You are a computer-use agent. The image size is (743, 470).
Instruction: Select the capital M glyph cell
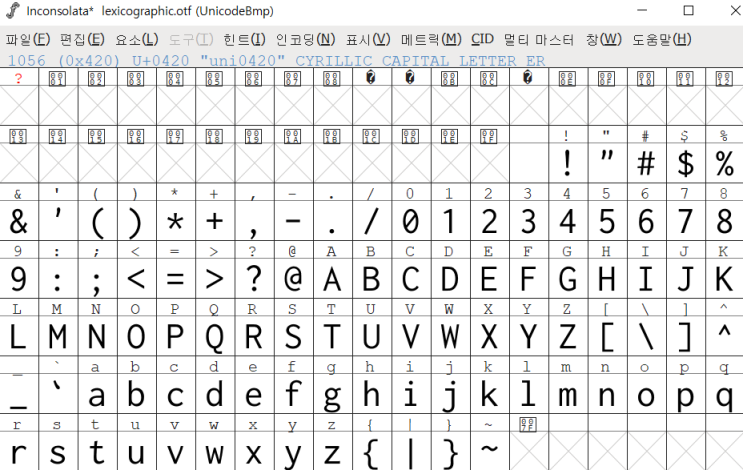(58, 337)
